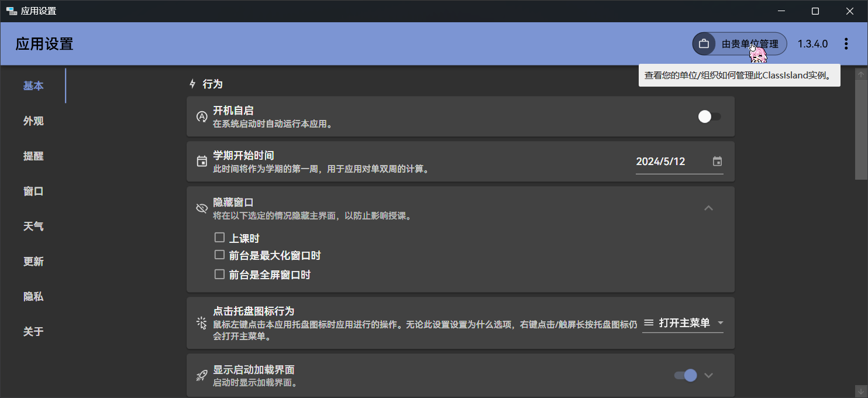
Task: Click the cursor icon beside 点击托盘图标行为
Action: pyautogui.click(x=202, y=323)
